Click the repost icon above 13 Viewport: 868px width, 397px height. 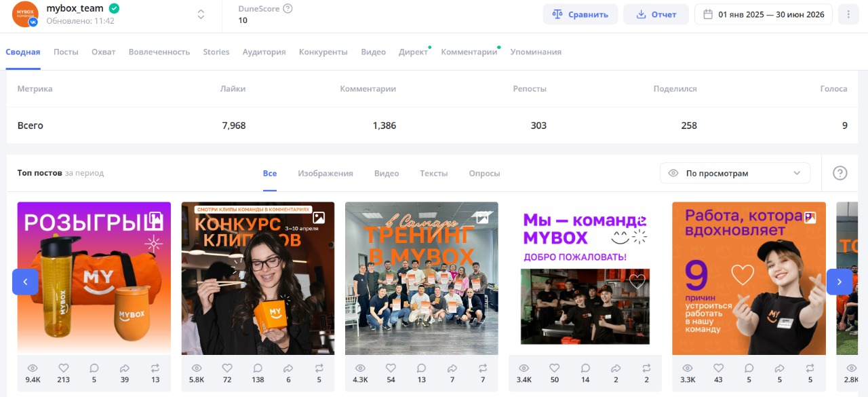pos(155,368)
